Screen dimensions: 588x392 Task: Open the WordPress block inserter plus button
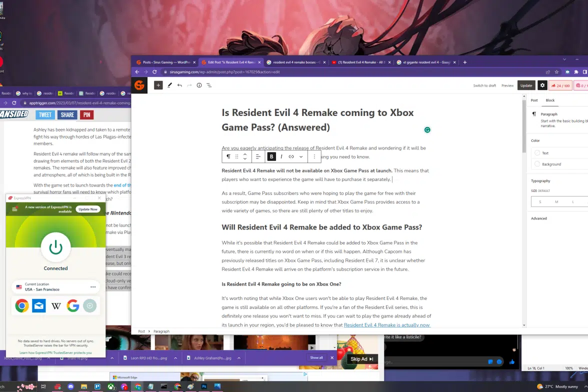158,85
